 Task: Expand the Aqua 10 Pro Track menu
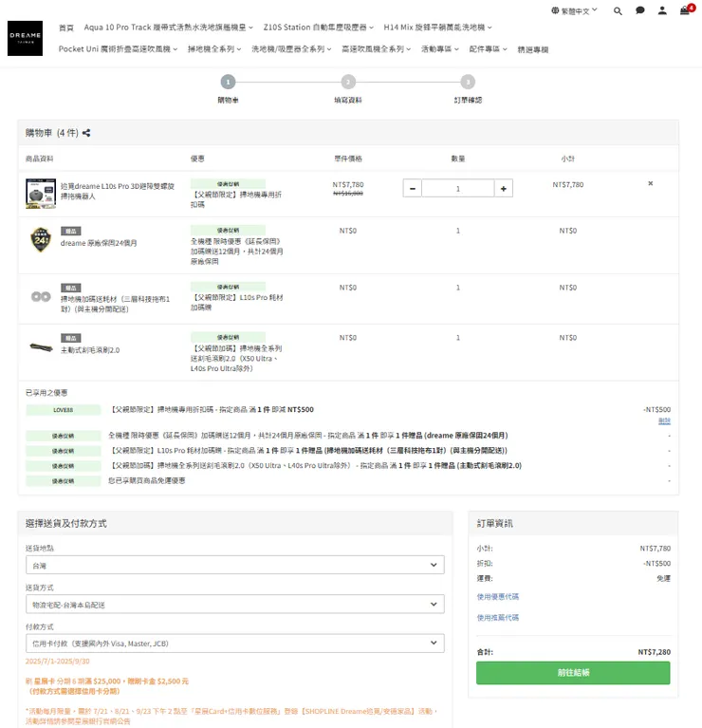[169, 28]
